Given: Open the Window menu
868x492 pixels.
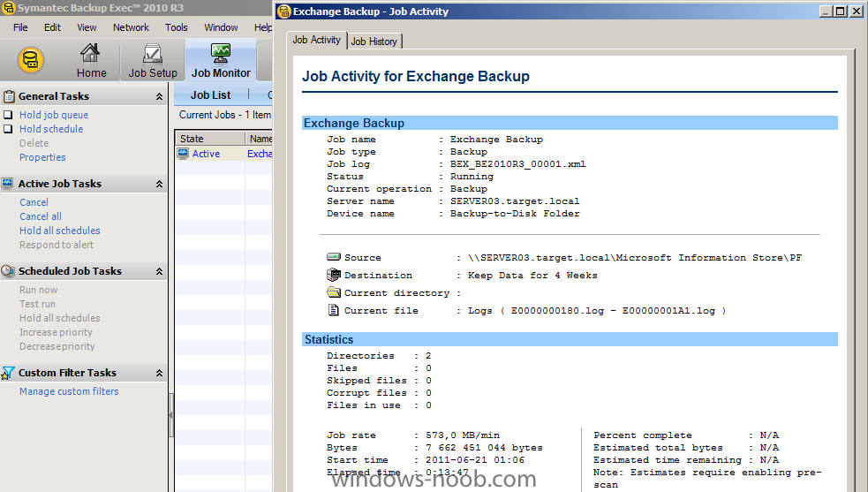Looking at the screenshot, I should 221,27.
